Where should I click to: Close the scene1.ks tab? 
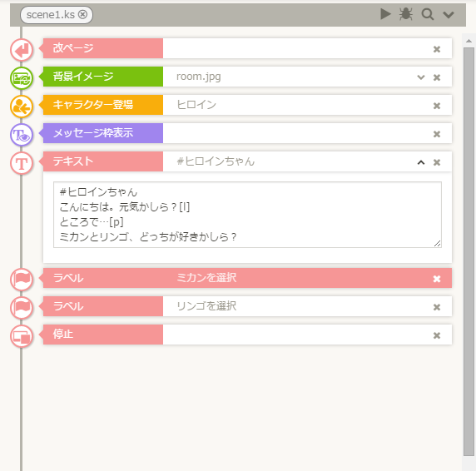tap(82, 15)
